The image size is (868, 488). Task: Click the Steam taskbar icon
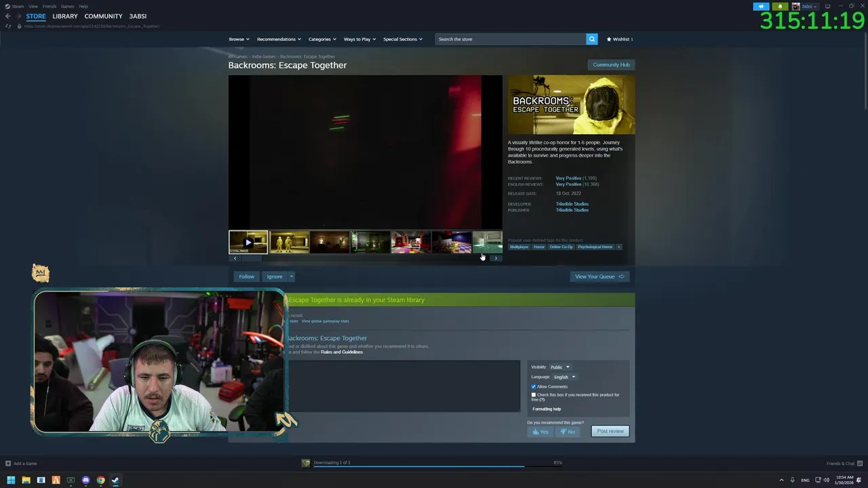115,480
